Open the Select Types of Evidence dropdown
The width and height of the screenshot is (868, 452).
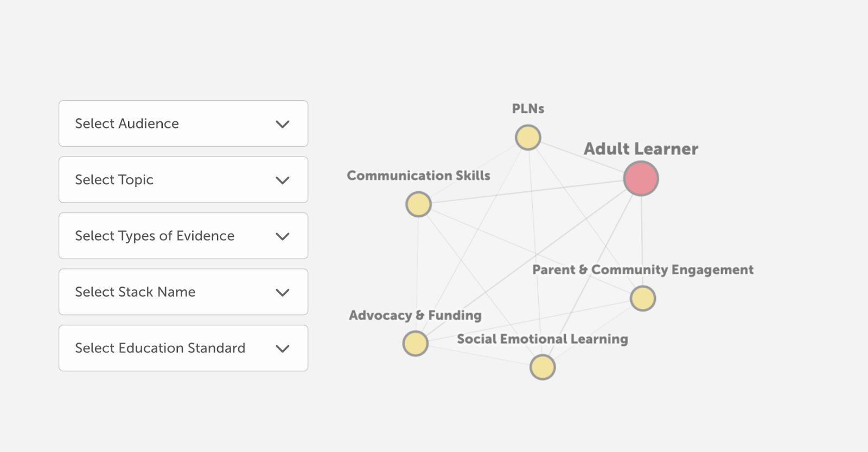[183, 236]
